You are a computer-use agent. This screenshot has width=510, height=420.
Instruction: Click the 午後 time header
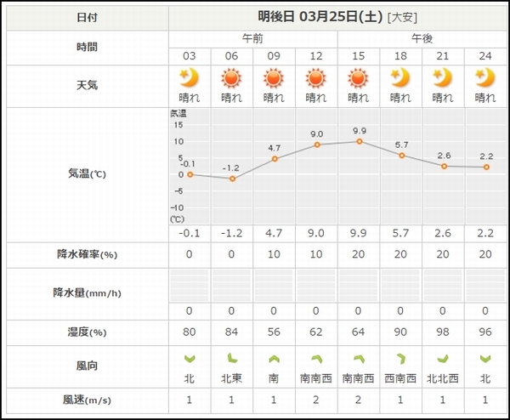pos(422,39)
